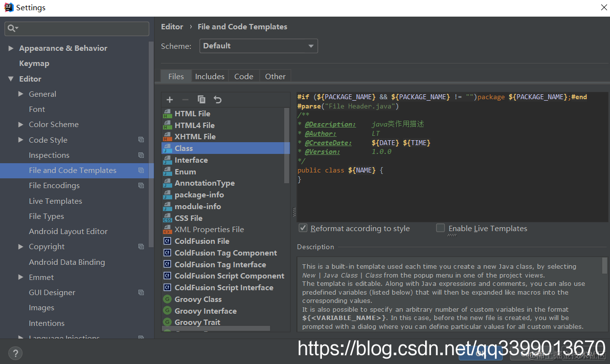This screenshot has height=364, width=610.
Task: Click the CSS File template icon
Action: (167, 218)
